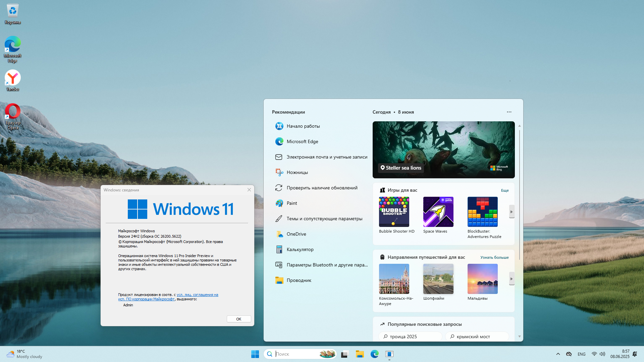Open Калькулятор from the recommendations list
The height and width of the screenshot is (362, 644).
point(300,249)
